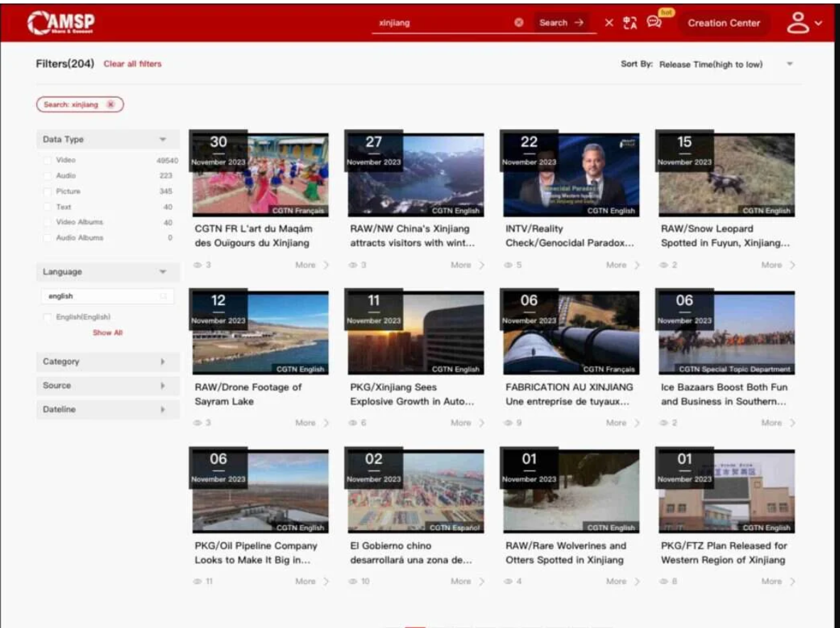Screen dimensions: 840x628
Task: Toggle the Picture data type checkbox
Action: pyautogui.click(x=47, y=191)
